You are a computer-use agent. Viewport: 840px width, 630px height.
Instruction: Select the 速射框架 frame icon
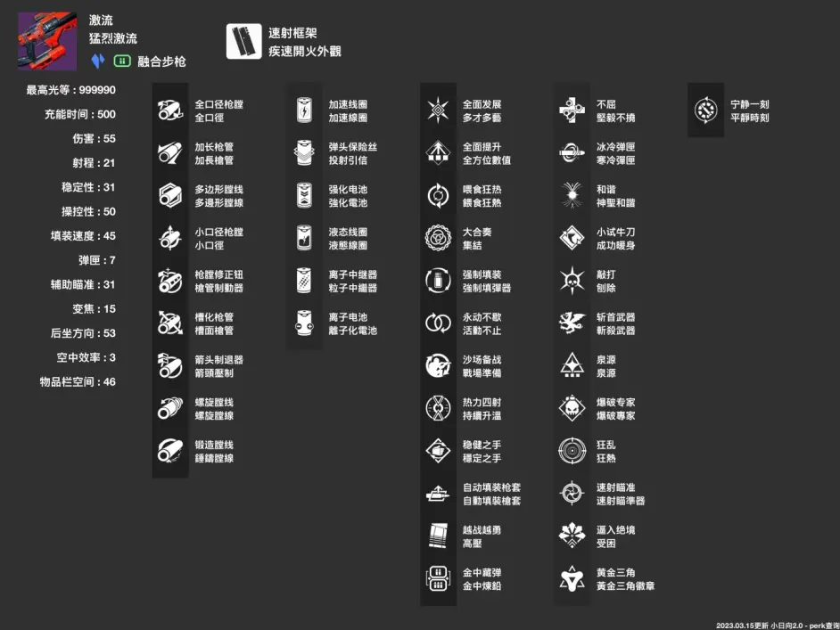point(246,39)
